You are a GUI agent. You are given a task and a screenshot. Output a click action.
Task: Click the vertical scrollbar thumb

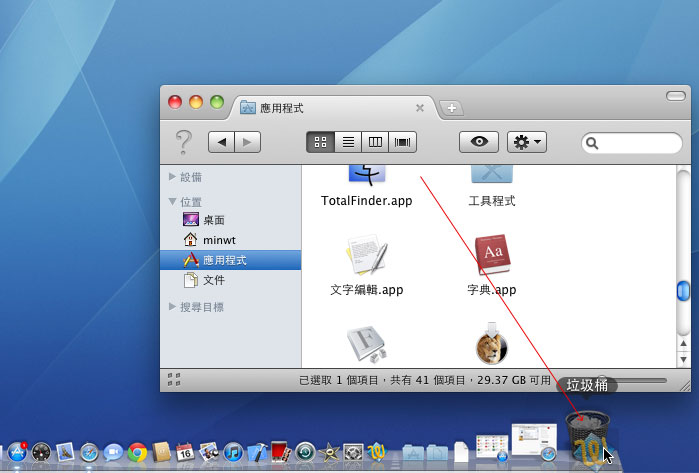pos(683,291)
